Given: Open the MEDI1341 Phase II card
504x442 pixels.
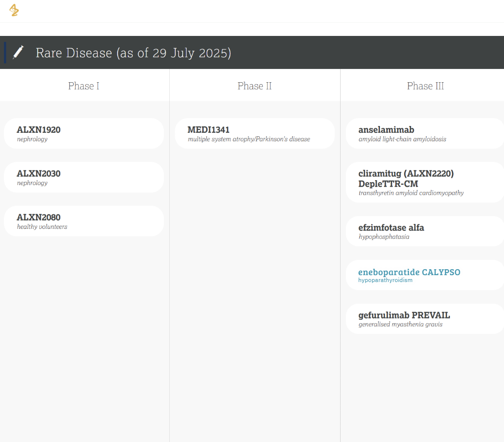Looking at the screenshot, I should click(254, 133).
